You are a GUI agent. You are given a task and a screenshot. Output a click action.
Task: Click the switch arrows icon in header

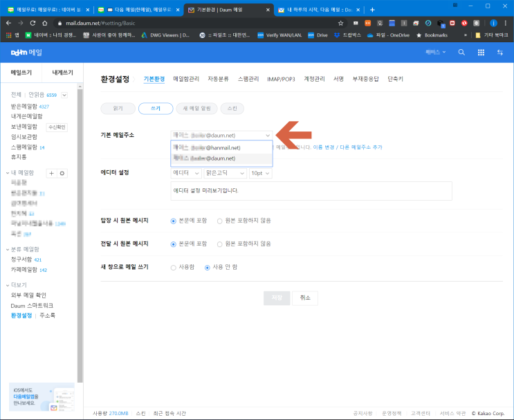coord(500,53)
